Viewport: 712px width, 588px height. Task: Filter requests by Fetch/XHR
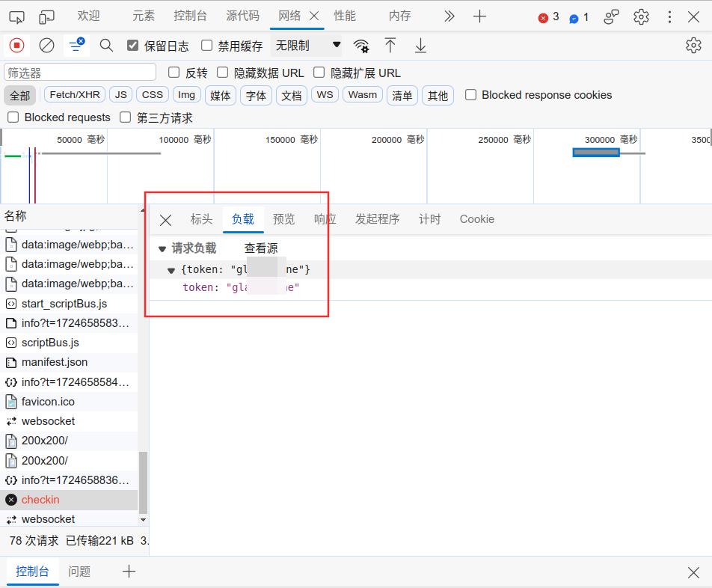(74, 95)
